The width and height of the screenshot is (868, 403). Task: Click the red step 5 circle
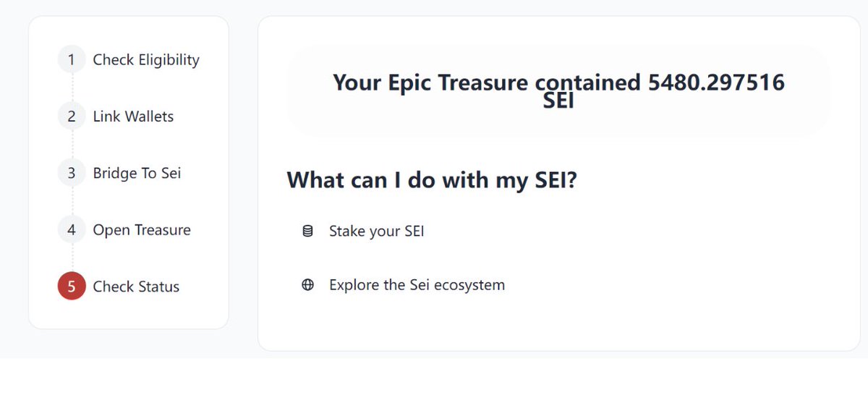click(72, 287)
